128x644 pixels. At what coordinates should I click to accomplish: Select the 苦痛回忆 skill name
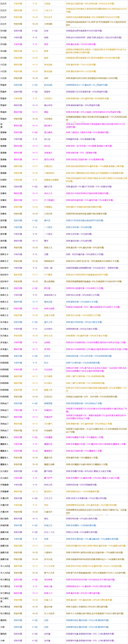pyautogui.click(x=48, y=410)
